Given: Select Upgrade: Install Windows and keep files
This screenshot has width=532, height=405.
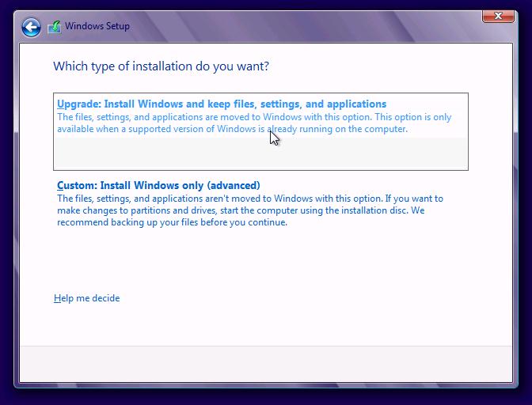Looking at the screenshot, I should click(x=221, y=104).
